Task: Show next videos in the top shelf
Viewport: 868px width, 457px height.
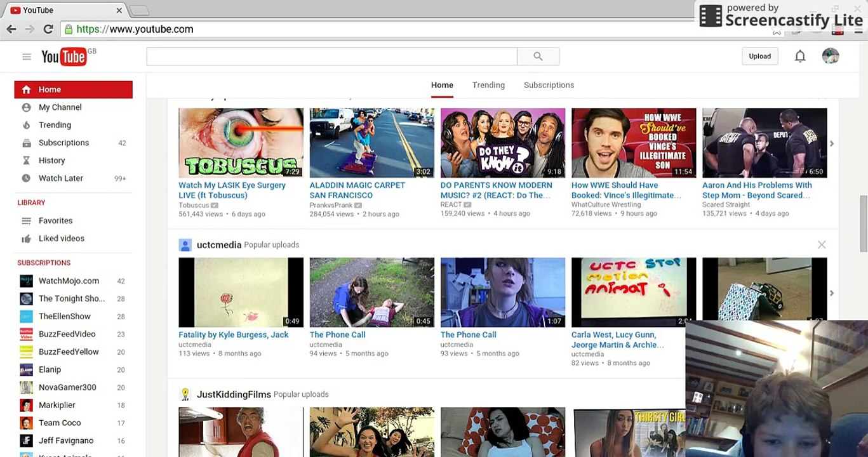Action: tap(832, 143)
